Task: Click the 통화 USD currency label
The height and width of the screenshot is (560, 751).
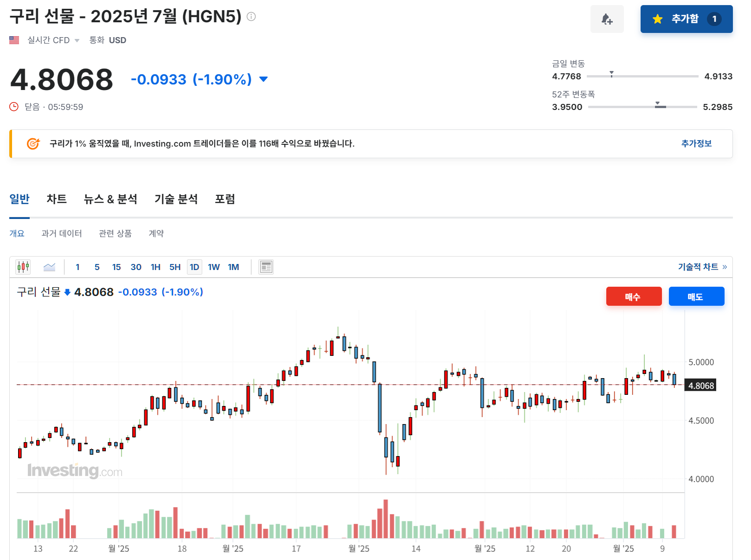Action: pyautogui.click(x=108, y=40)
